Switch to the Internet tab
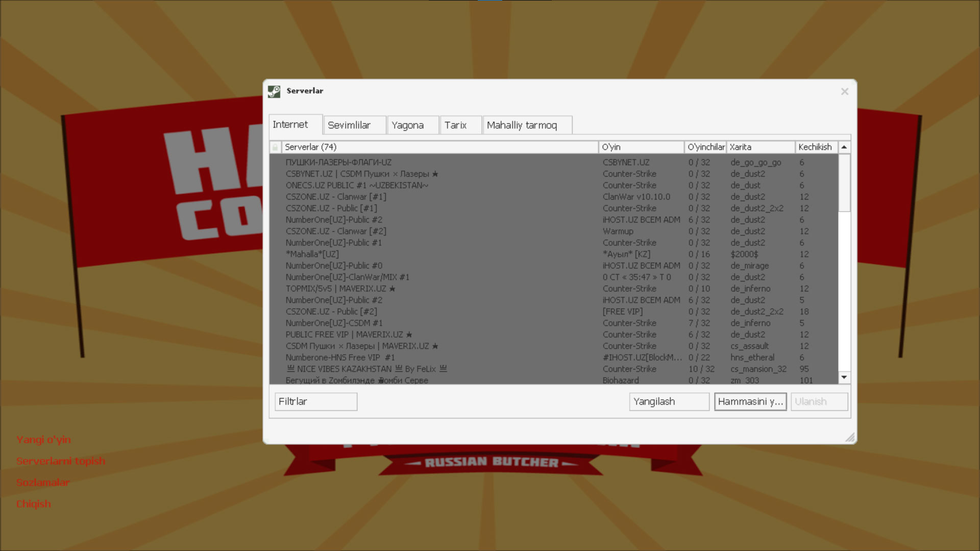Screen dimensions: 980x551 (296, 124)
